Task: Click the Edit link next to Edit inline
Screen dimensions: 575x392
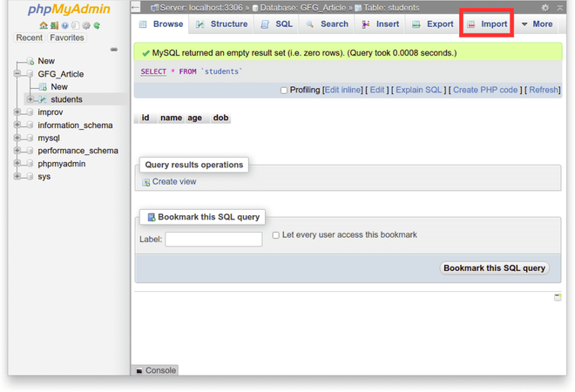Action: coord(377,91)
